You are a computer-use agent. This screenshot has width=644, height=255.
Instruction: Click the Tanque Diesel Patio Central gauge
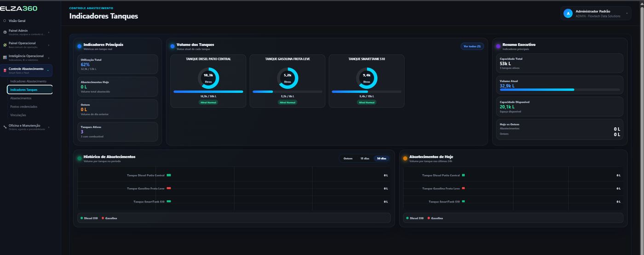coord(208,78)
